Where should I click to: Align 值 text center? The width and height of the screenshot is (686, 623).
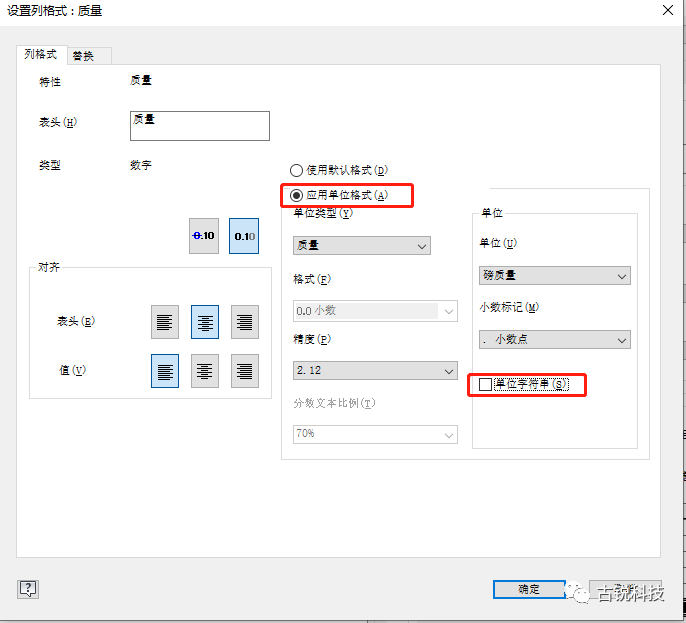[205, 371]
